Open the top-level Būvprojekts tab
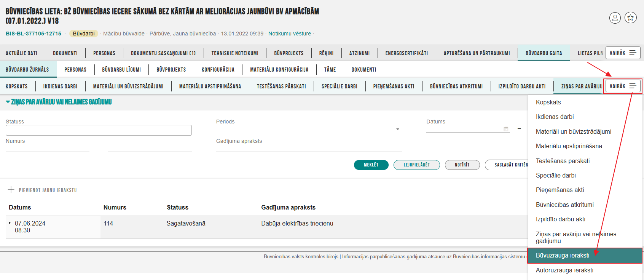This screenshot has height=280, width=644. coord(289,53)
